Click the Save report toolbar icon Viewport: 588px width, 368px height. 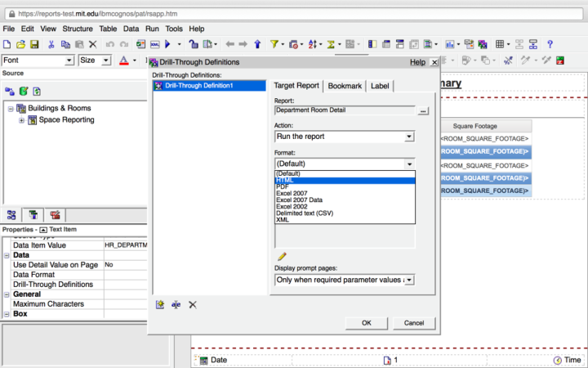[x=34, y=44]
